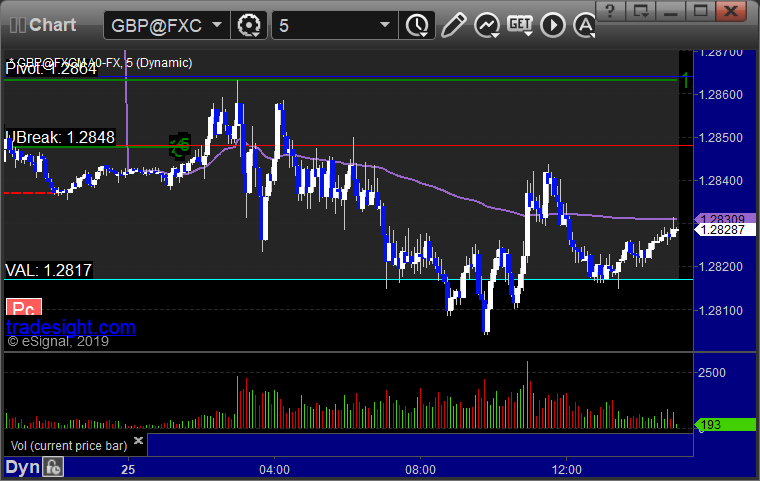Click the red Pc badge

coord(24,307)
